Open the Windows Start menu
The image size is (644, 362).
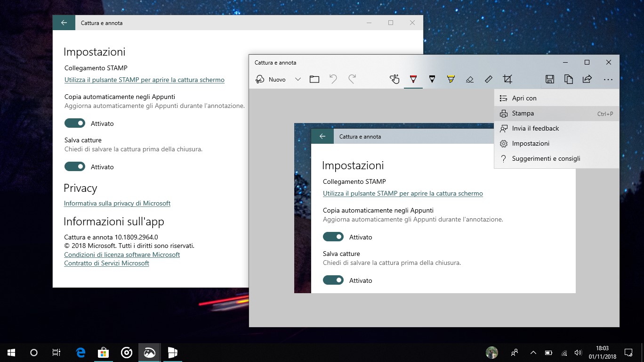(x=11, y=352)
